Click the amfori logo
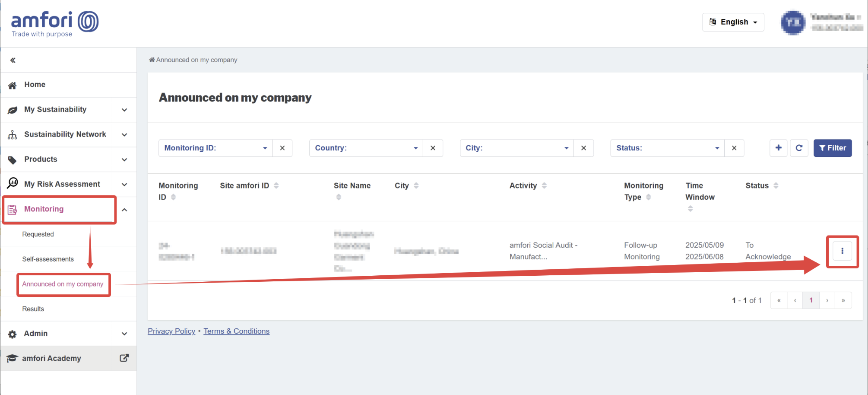Viewport: 868px width, 395px height. 54,24
